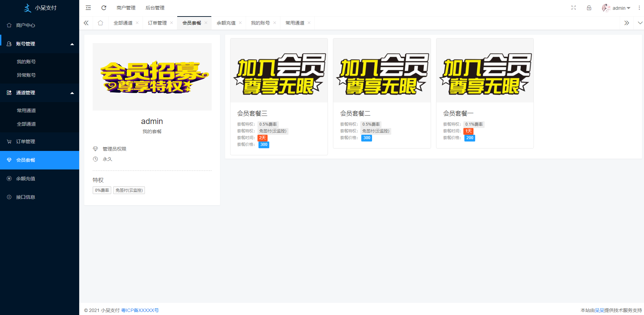Go to the home tab icon
644x315 pixels.
[100, 23]
